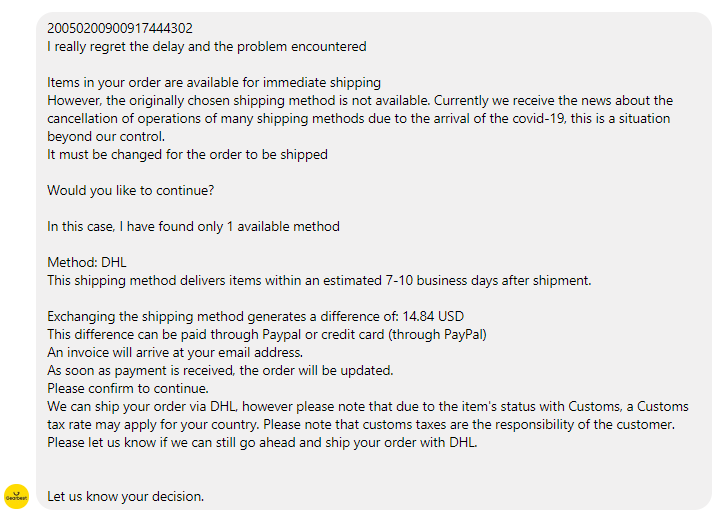Click 'Items in your order are available' line

pyautogui.click(x=214, y=83)
